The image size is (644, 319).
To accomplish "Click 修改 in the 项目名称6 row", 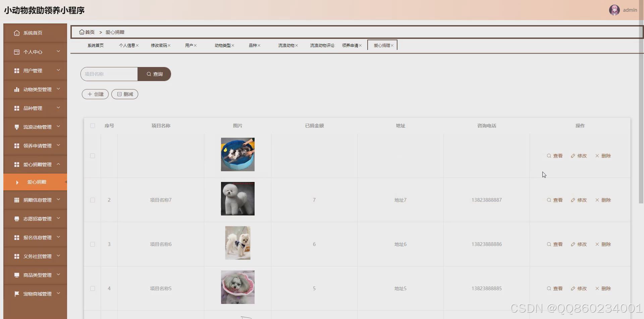I will tap(579, 244).
